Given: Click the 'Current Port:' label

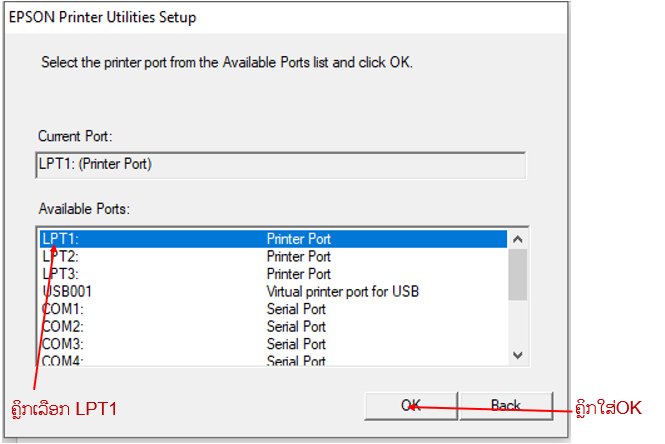Looking at the screenshot, I should (77, 135).
